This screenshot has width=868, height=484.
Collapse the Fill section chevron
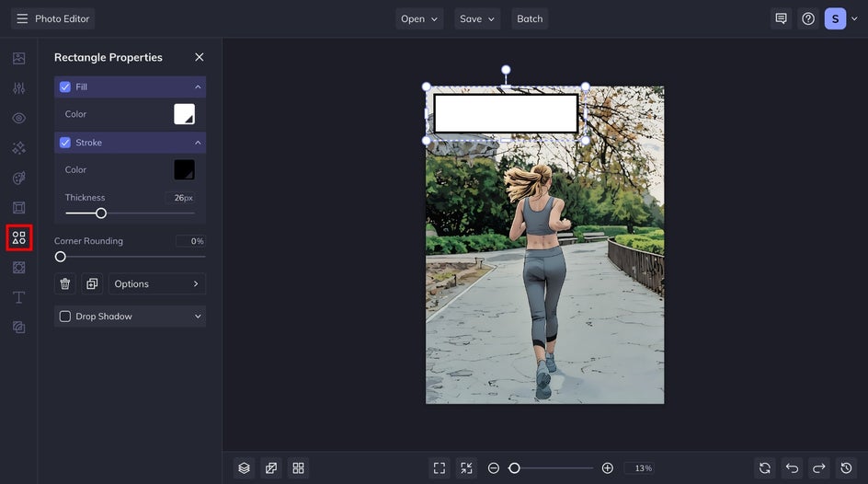[198, 86]
